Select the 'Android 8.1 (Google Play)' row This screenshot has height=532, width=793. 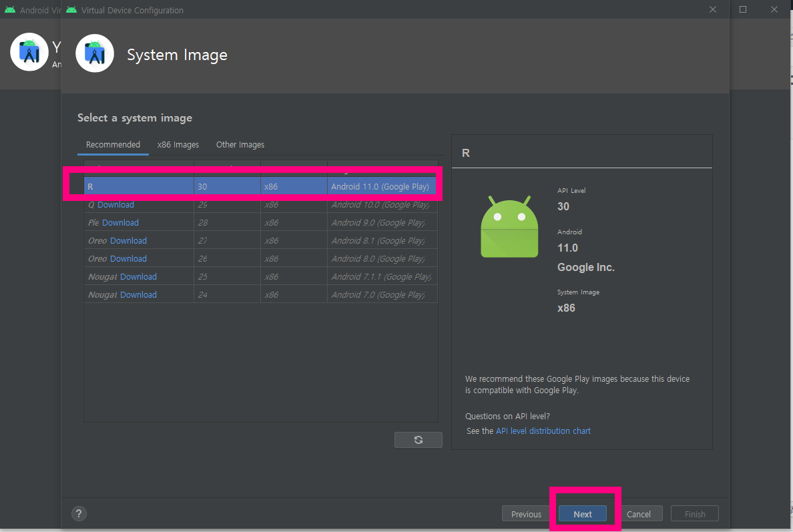(260, 241)
